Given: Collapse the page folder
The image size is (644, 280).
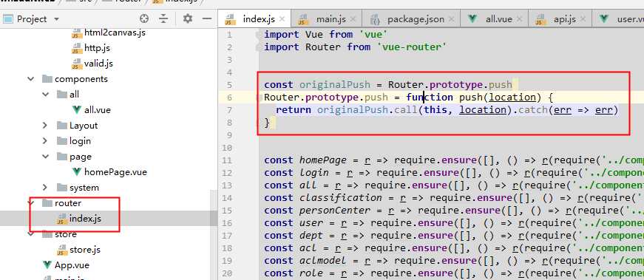Looking at the screenshot, I should tap(46, 157).
